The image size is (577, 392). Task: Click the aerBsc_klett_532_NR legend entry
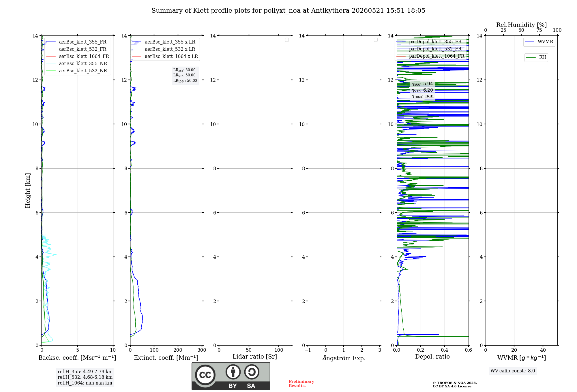pyautogui.click(x=76, y=71)
